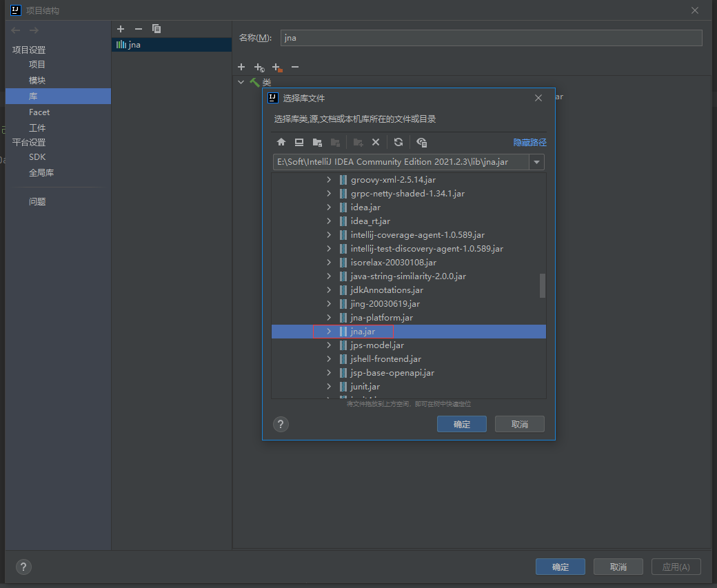Click the 应用(A) button
Viewport: 717px width, 588px height.
click(x=676, y=567)
